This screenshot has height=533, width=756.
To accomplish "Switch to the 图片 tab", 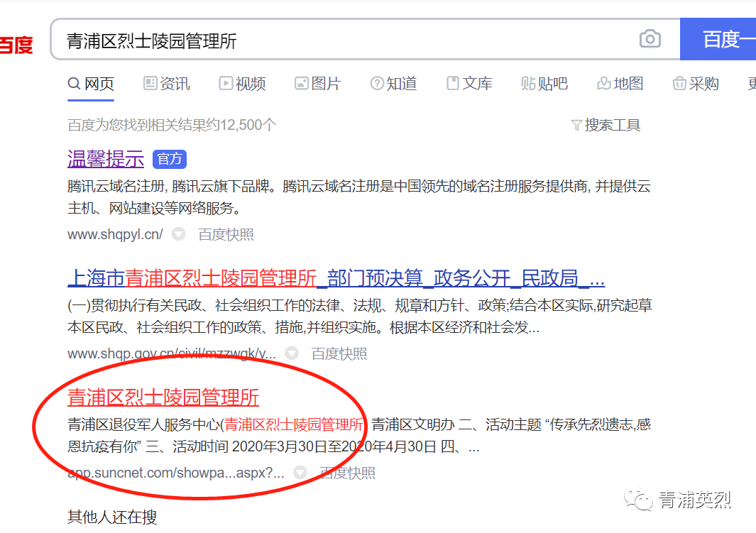I will 318,84.
